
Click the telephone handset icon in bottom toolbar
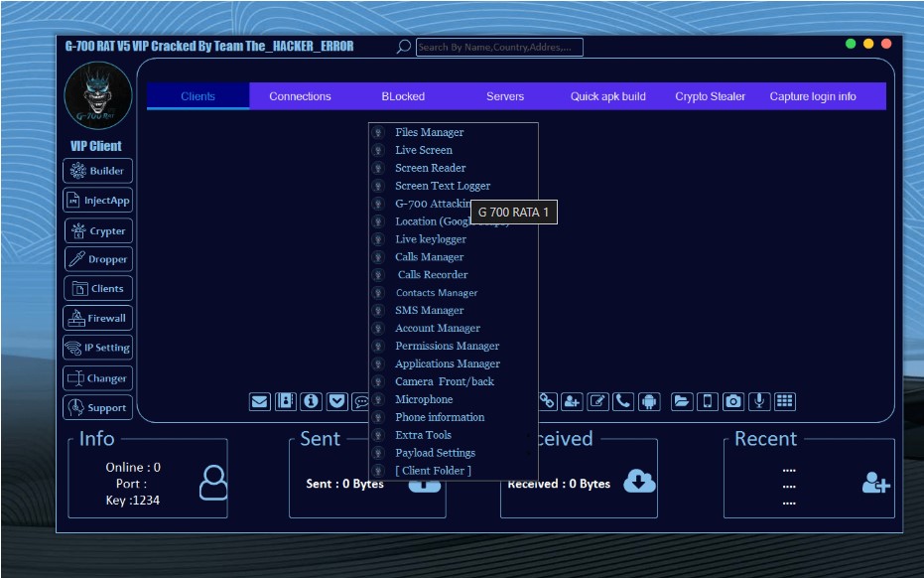tap(623, 401)
